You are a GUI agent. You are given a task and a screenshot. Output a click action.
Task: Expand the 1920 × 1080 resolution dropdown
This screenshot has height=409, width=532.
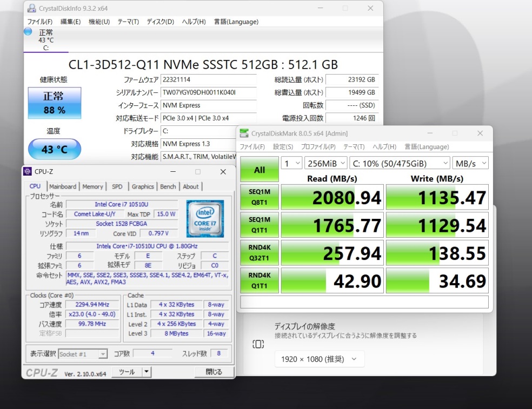tap(320, 359)
